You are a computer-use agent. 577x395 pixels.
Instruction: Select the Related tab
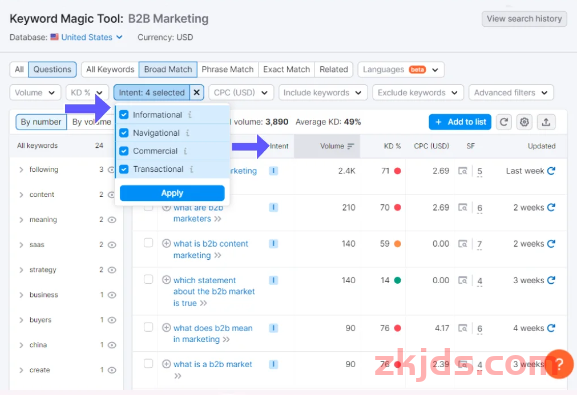(333, 70)
